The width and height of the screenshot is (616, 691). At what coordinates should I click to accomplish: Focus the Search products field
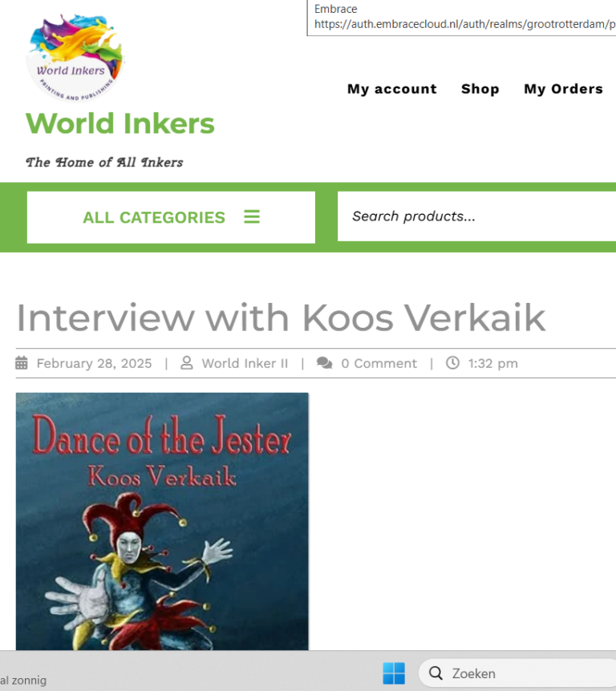click(476, 216)
